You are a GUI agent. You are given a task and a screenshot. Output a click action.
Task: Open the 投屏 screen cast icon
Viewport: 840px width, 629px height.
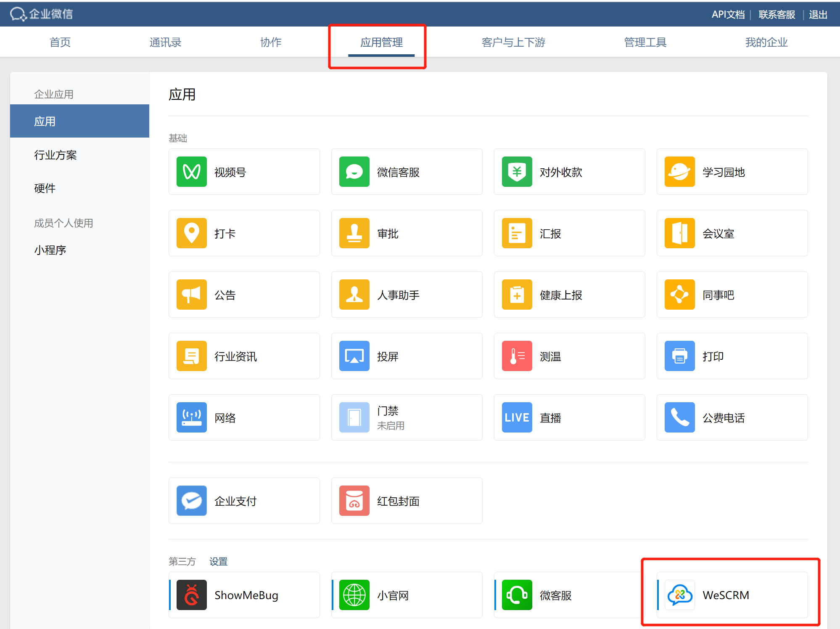pyautogui.click(x=354, y=356)
